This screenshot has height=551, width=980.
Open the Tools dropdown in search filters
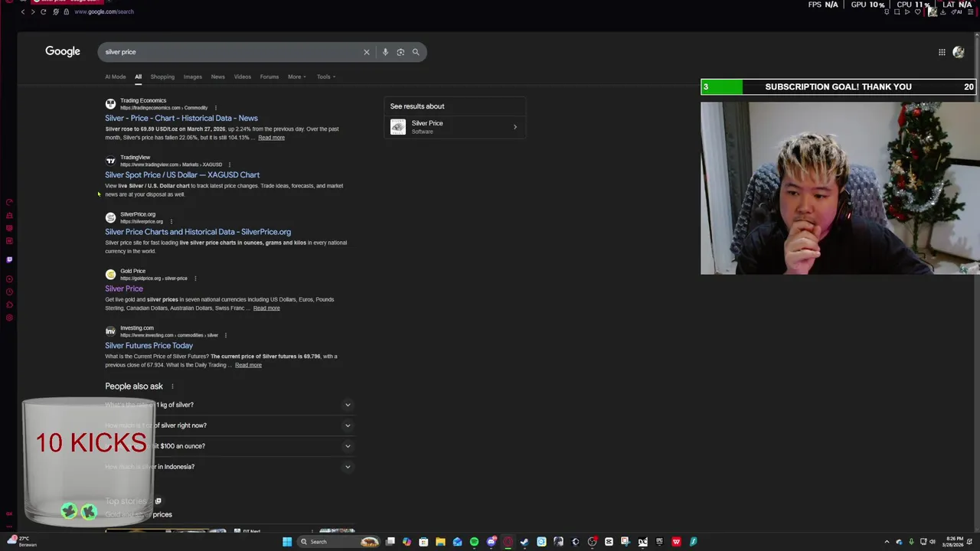326,77
